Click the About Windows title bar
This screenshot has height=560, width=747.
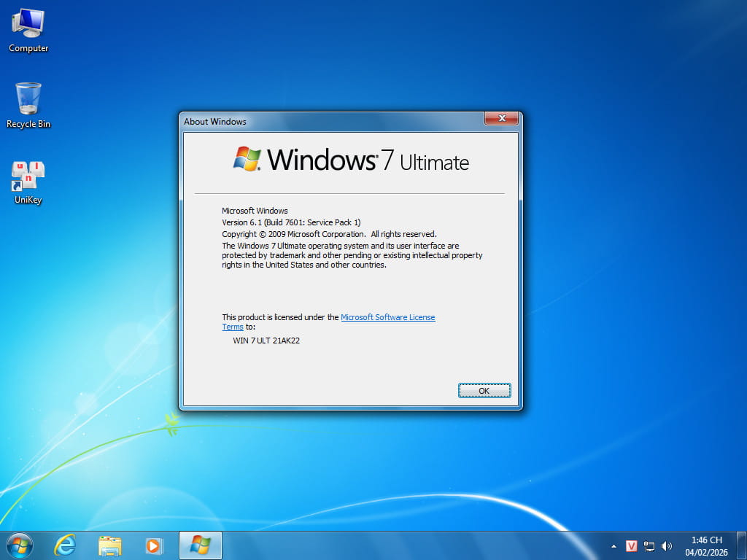[x=332, y=122]
